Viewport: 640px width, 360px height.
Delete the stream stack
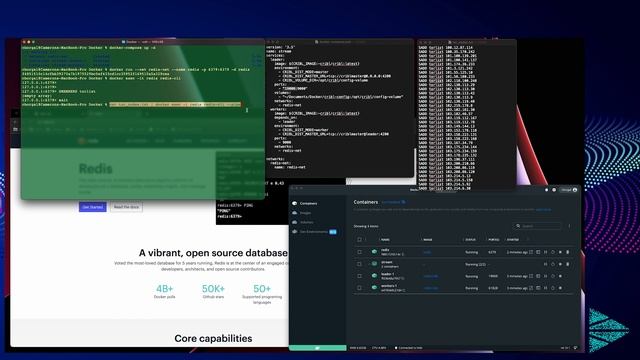[x=567, y=264]
